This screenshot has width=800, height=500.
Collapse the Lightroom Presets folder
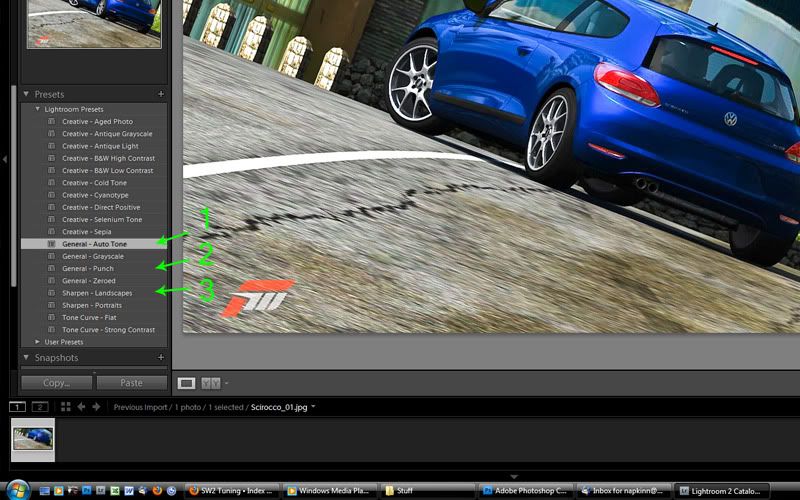tap(37, 109)
